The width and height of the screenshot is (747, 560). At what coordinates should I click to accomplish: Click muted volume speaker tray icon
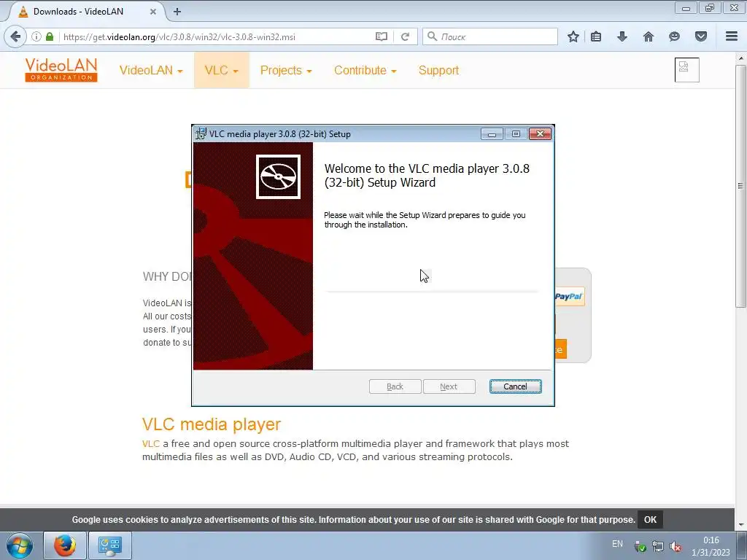tap(675, 547)
